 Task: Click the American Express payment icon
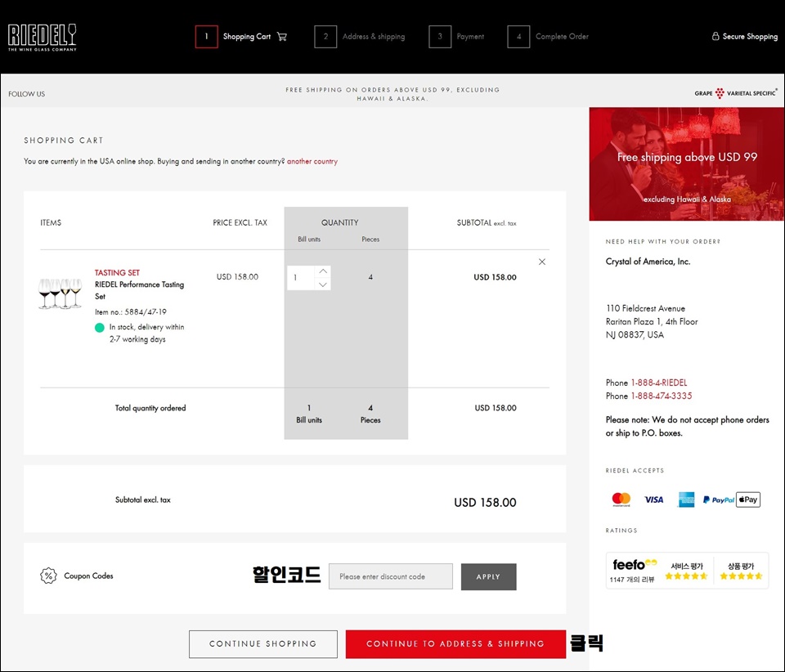point(686,500)
